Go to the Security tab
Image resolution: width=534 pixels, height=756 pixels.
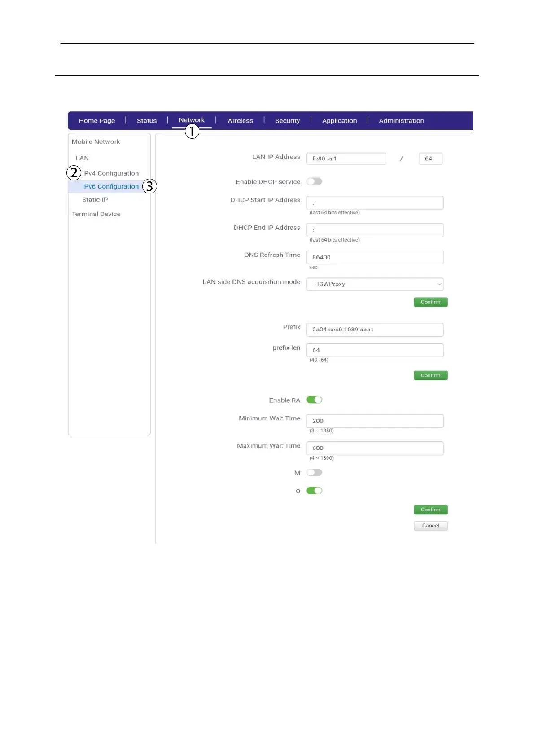point(287,121)
